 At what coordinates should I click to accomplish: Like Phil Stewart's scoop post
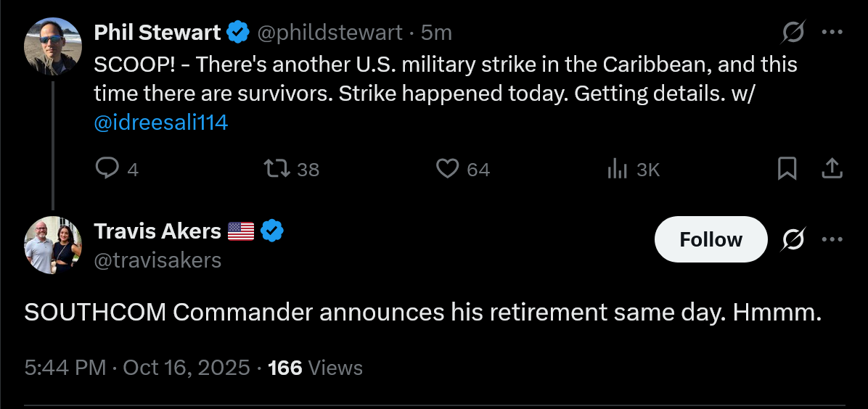click(447, 169)
